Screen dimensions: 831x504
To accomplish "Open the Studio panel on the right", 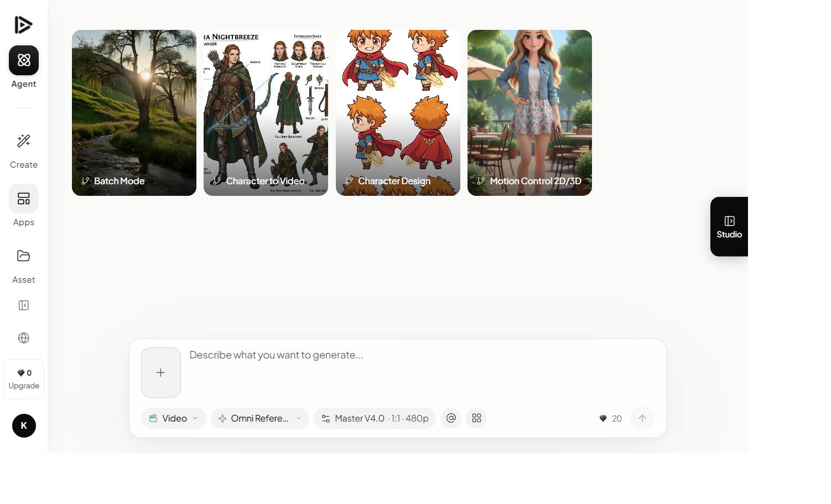I will pyautogui.click(x=729, y=226).
